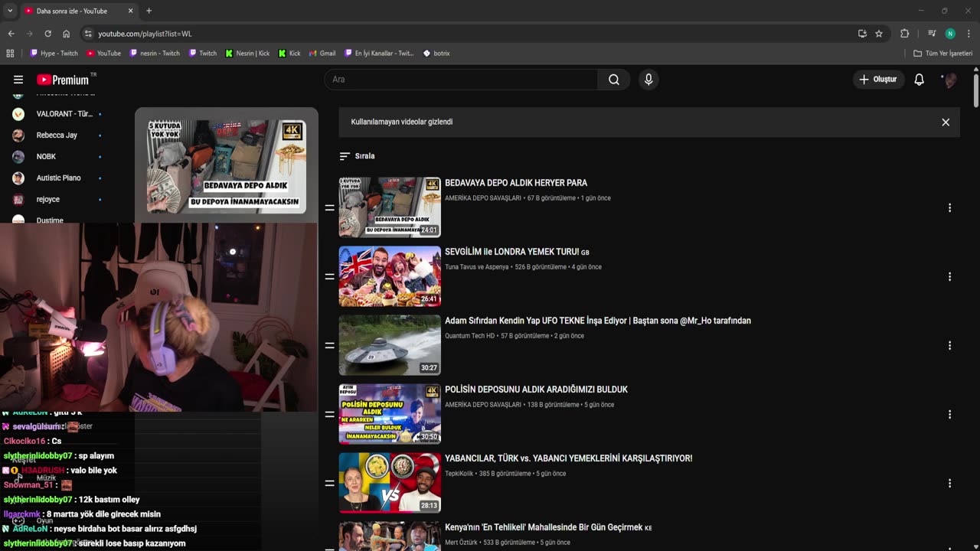Go back with the browser back arrow
This screenshot has height=551, width=980.
11,34
